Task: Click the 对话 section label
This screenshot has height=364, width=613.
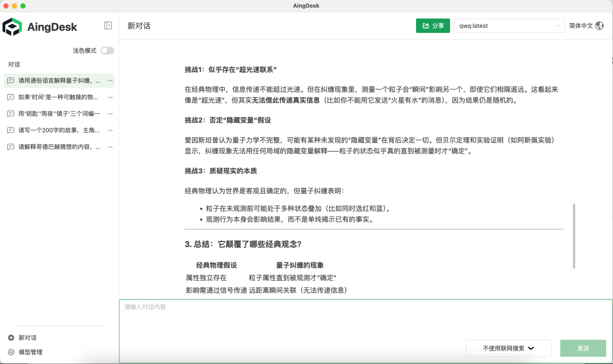Action: (x=14, y=65)
